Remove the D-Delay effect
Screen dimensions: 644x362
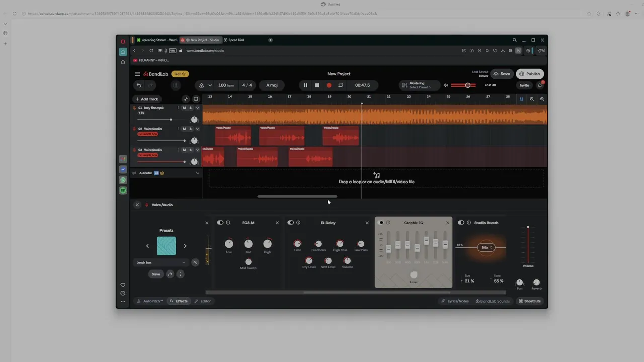click(x=367, y=223)
